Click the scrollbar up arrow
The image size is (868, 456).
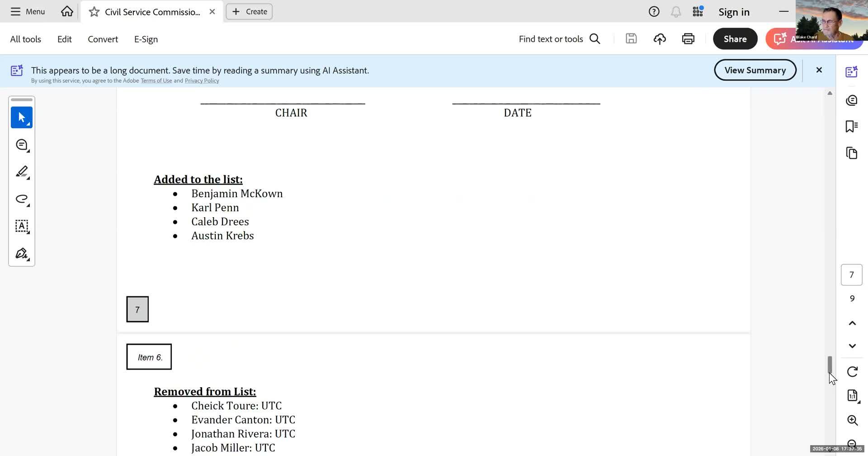tap(830, 93)
